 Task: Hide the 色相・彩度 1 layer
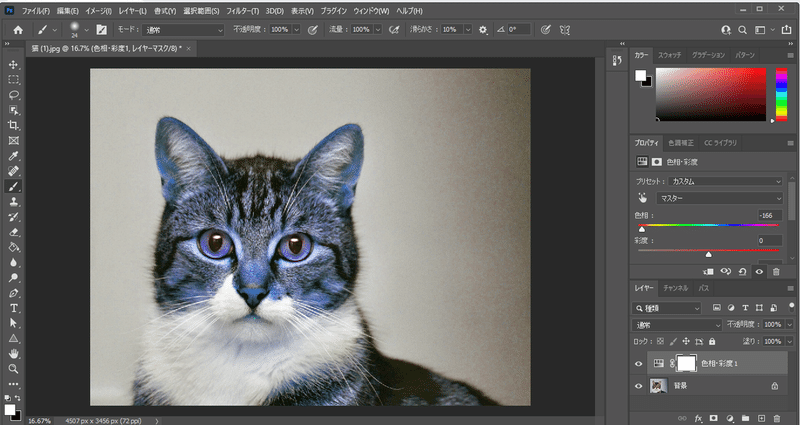(639, 363)
